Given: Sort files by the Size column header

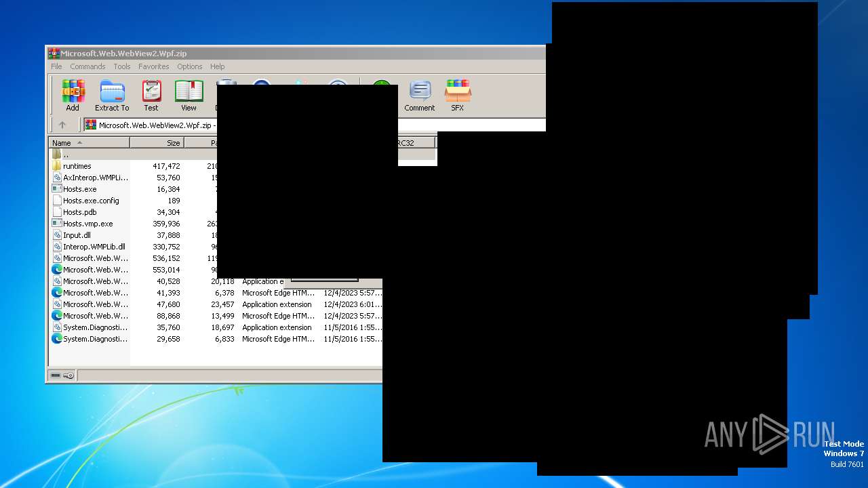Looking at the screenshot, I should (x=157, y=143).
